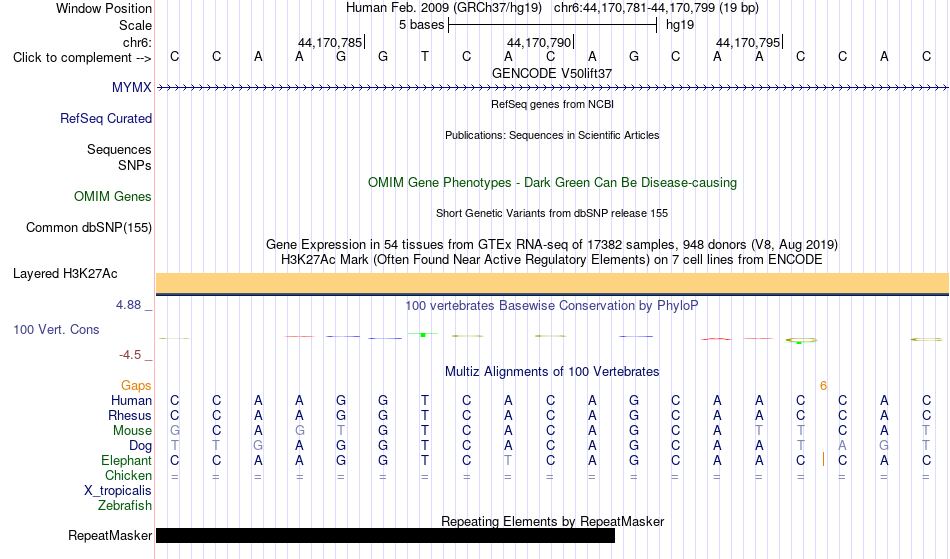This screenshot has height=559, width=950.
Task: Select the Common dbSNP(155) track label
Action: click(x=89, y=227)
